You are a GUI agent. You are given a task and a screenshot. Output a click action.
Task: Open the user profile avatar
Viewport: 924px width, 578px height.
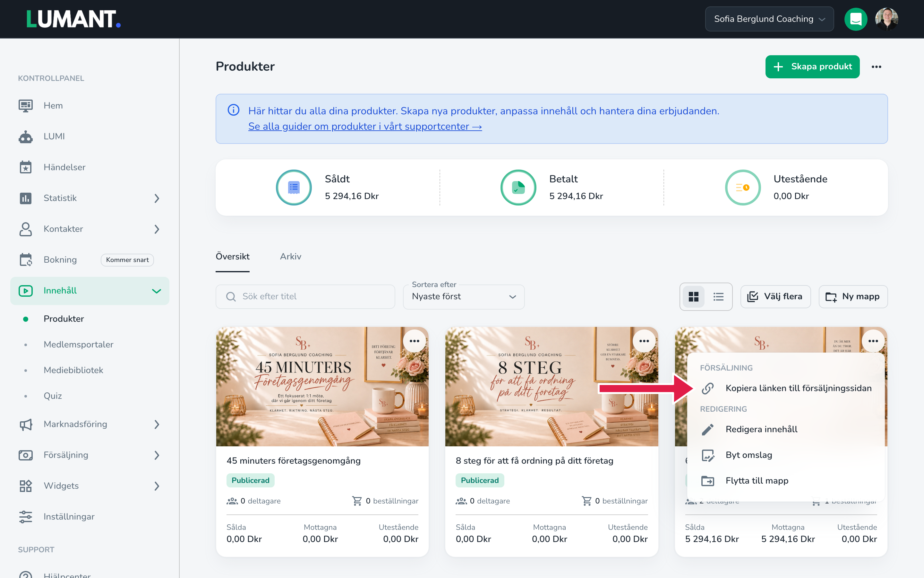point(886,19)
